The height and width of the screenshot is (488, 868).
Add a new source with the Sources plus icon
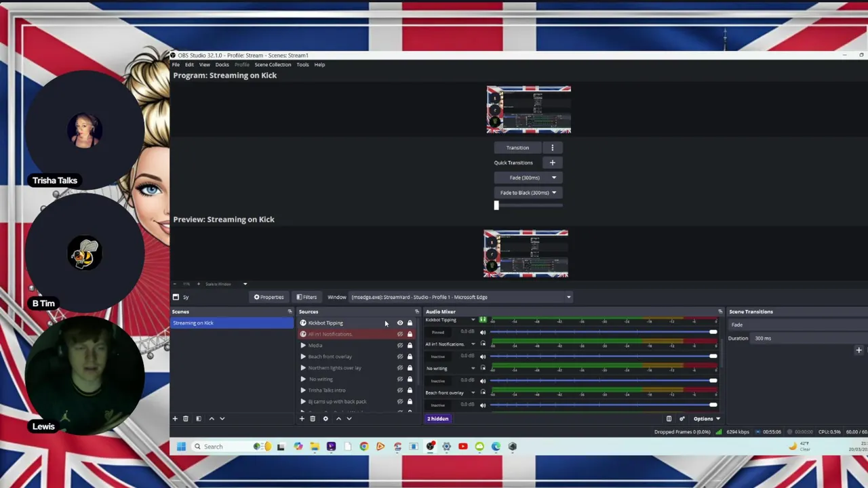[302, 419]
